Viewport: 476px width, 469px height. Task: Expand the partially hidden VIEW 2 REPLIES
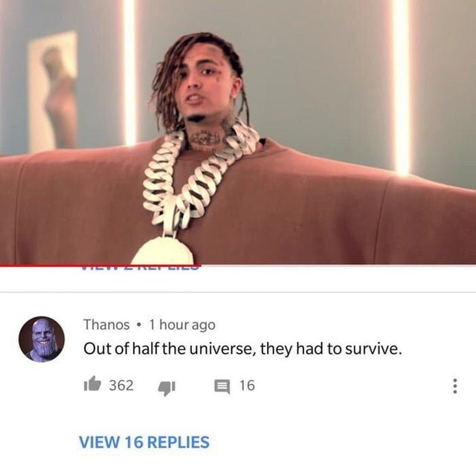(141, 268)
